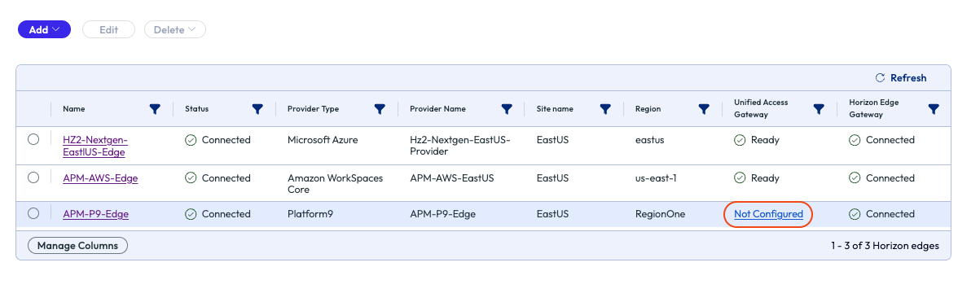This screenshot has height=302, width=980.
Task: Click Connected status for APM-P9-Edge
Action: point(218,214)
